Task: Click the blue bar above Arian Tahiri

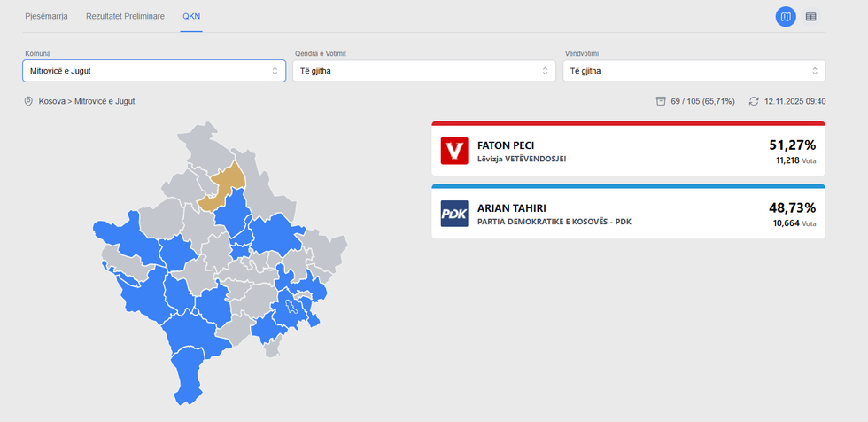Action: point(628,186)
